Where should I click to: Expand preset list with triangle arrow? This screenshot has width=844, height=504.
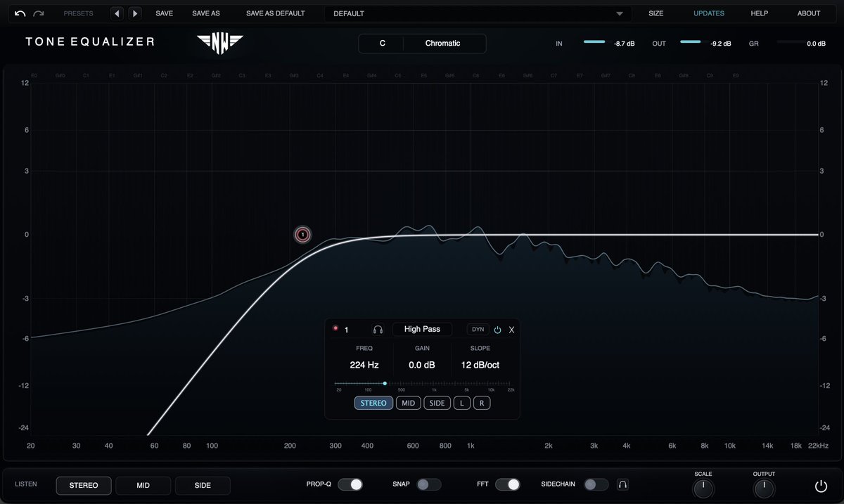(x=620, y=13)
